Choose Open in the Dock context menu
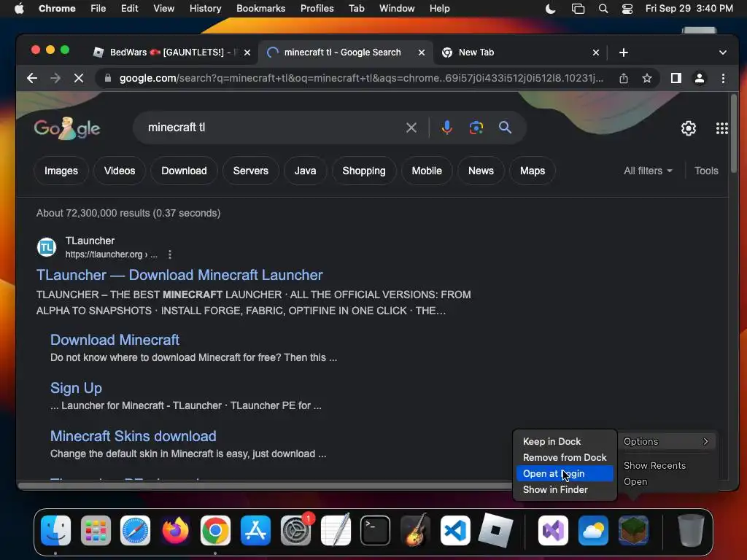Image resolution: width=747 pixels, height=560 pixels. coord(666,481)
